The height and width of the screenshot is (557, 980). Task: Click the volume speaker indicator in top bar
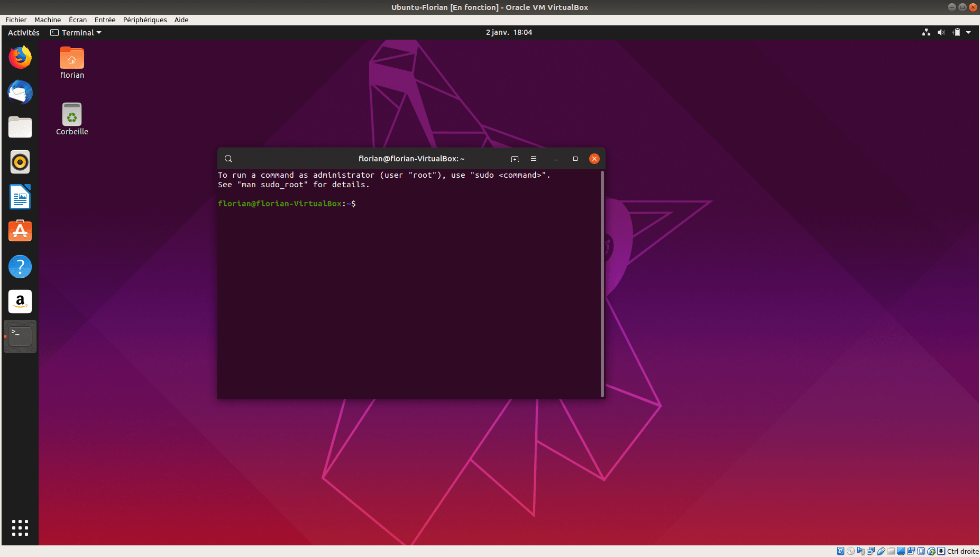[941, 33]
